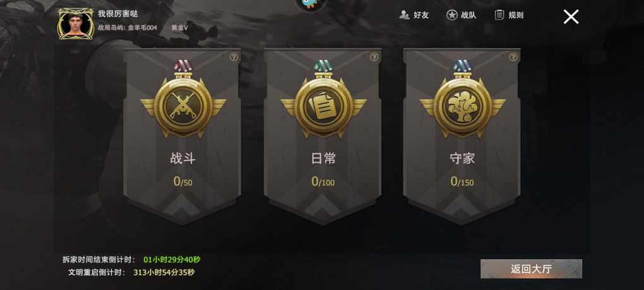644x290 pixels.
Task: Click the tree 守家 medal
Action: (x=462, y=99)
